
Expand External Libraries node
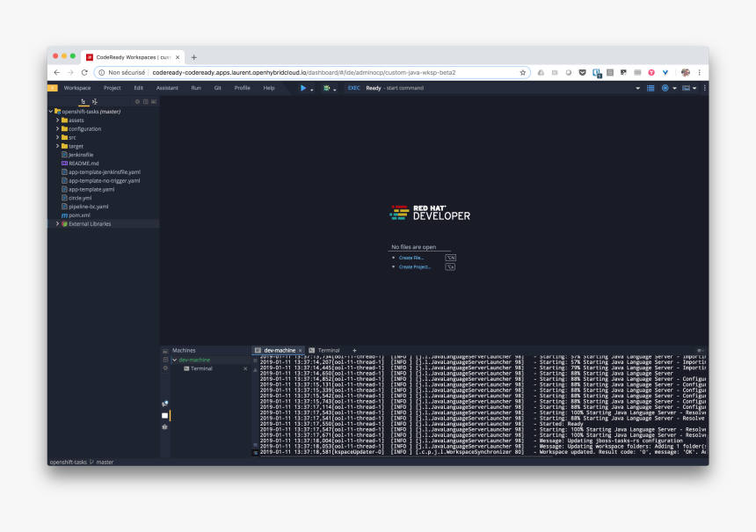[57, 224]
